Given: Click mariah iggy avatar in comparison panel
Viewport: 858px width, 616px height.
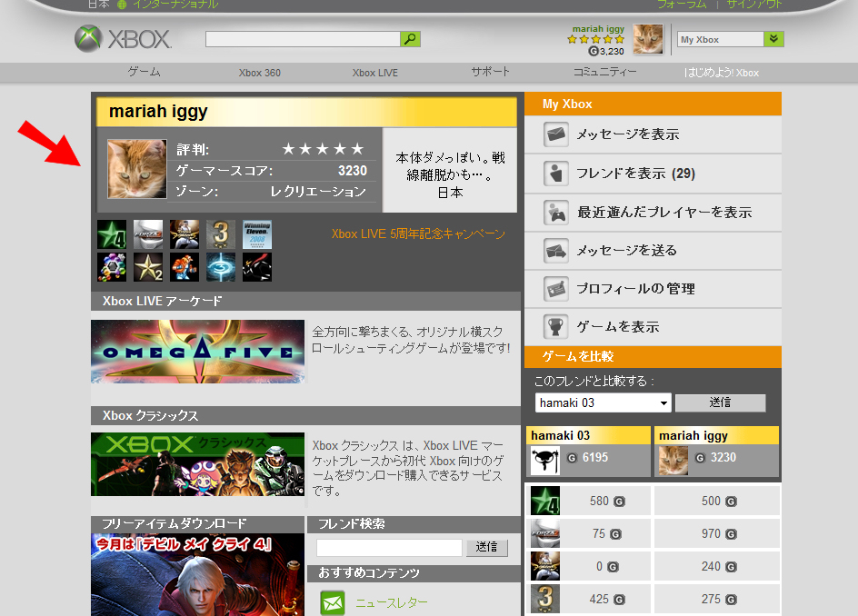Looking at the screenshot, I should point(673,461).
